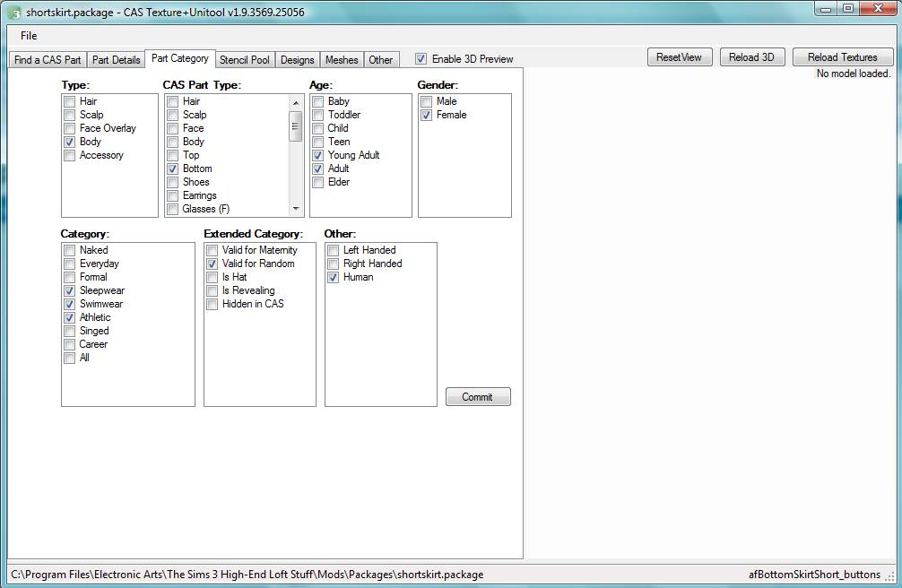
Task: Click the Reload Textures button
Action: [842, 57]
